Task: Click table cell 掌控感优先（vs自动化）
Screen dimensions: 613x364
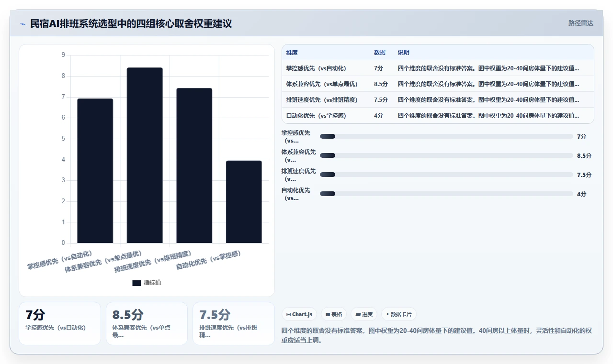Action: (x=316, y=68)
